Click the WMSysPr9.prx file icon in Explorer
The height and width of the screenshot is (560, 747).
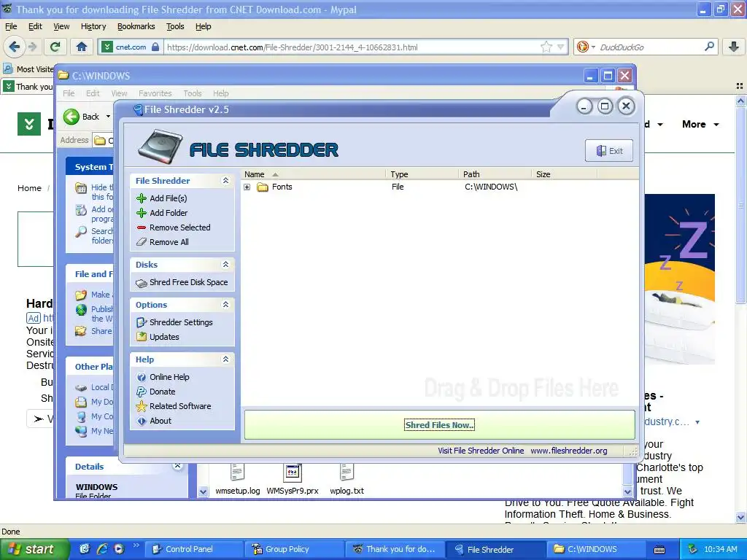tap(292, 472)
